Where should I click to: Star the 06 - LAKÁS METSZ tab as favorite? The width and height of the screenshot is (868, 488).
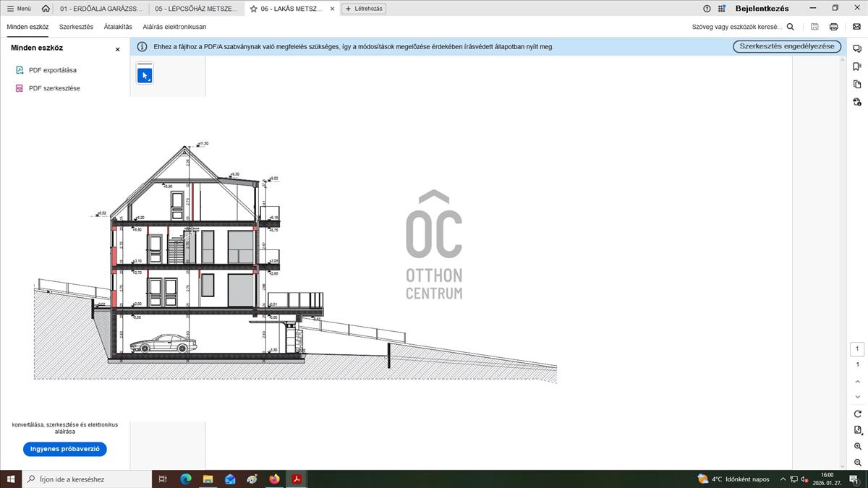tap(253, 9)
